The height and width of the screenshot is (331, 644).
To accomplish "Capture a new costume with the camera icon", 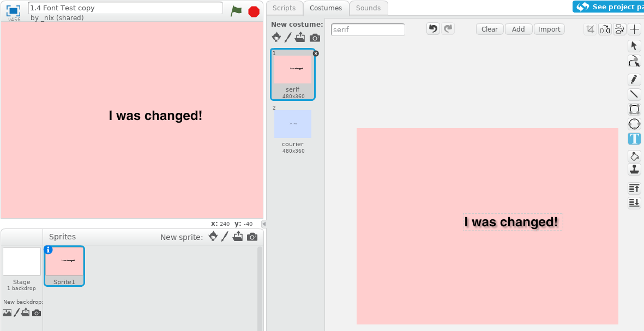I will 315,37.
